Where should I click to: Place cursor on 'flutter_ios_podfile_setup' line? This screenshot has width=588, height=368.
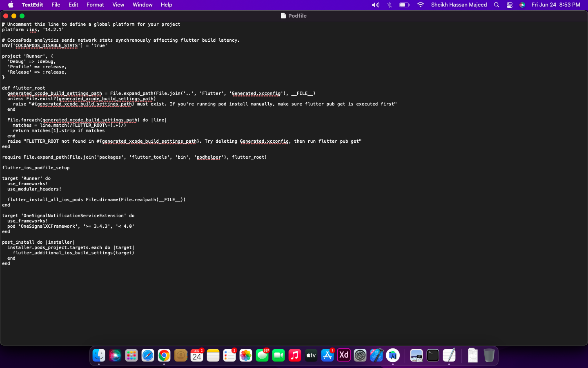[x=36, y=168]
